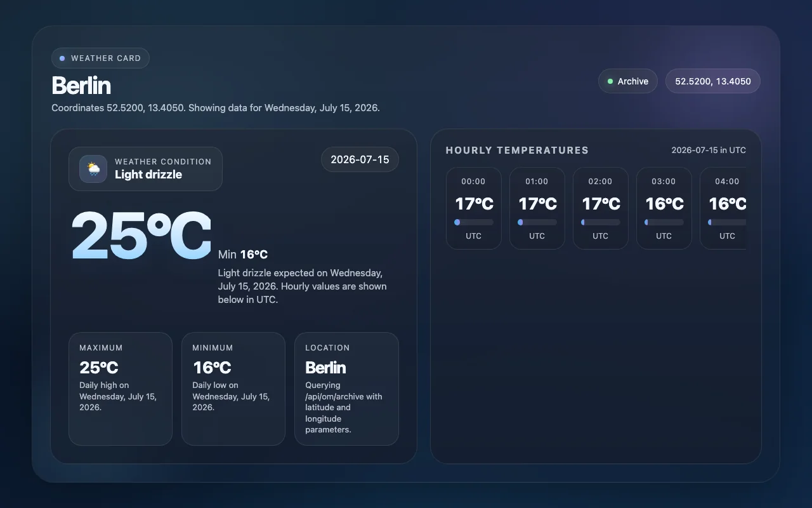Click the coordinates description line under Berlin
This screenshot has width=812, height=508.
click(216, 108)
